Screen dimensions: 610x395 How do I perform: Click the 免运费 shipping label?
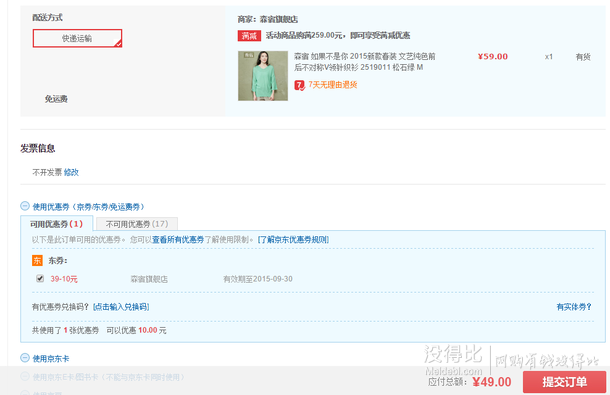[56, 99]
